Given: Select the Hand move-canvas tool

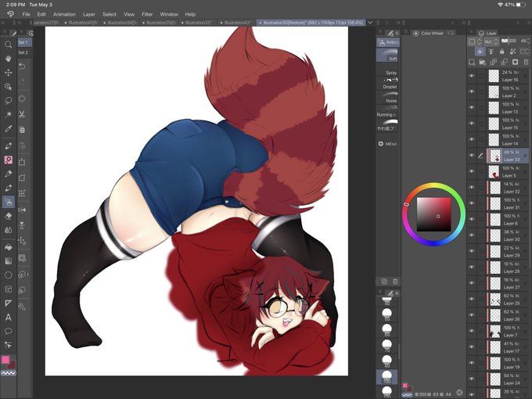Looking at the screenshot, I should pyautogui.click(x=8, y=59).
